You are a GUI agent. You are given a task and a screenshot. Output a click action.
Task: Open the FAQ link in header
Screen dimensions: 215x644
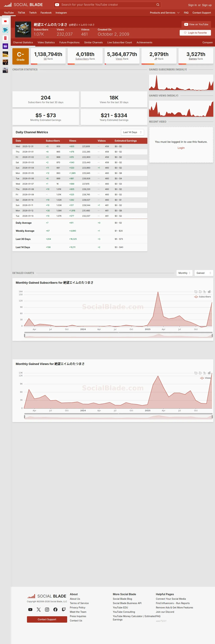(186, 13)
